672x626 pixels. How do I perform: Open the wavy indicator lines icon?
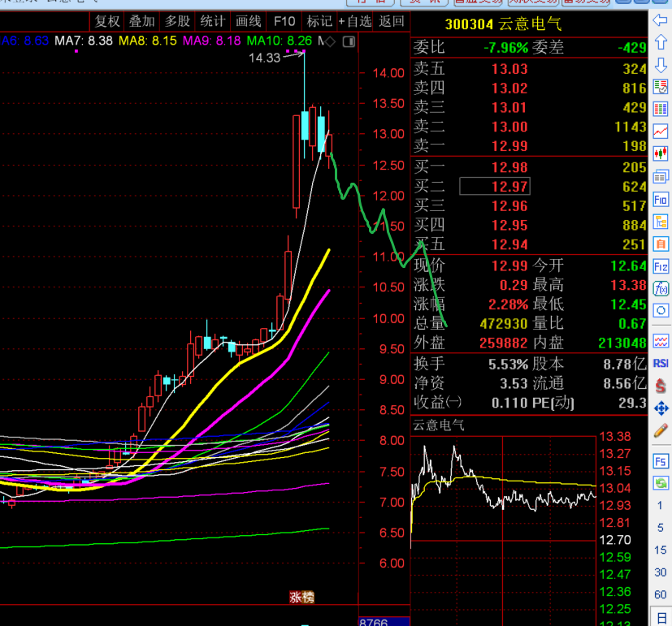point(661,341)
